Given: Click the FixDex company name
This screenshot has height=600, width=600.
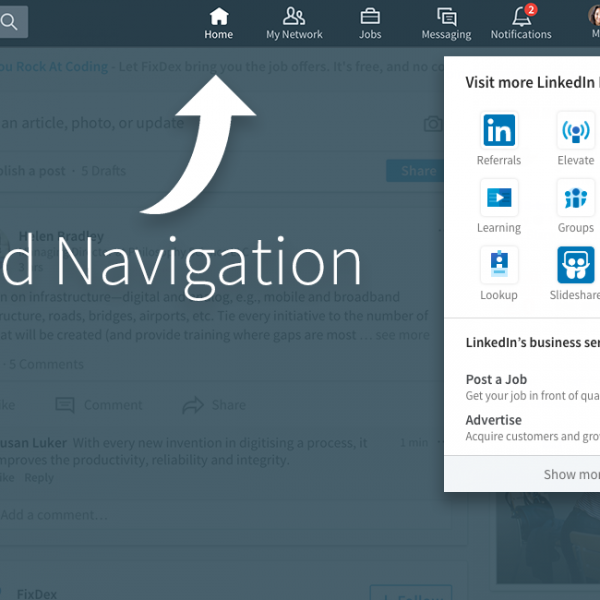Looking at the screenshot, I should coord(37,594).
